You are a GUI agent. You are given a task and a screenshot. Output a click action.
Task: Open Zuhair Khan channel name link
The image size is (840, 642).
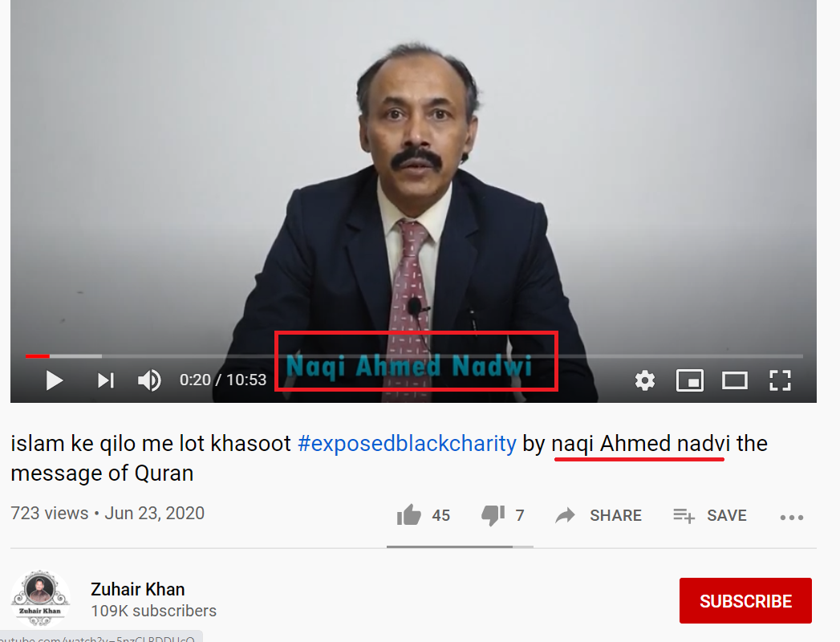point(138,589)
